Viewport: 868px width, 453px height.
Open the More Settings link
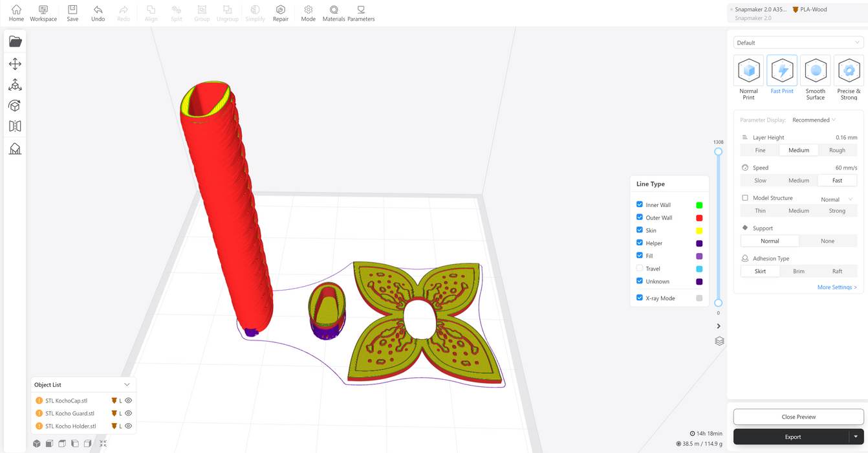[x=836, y=287]
